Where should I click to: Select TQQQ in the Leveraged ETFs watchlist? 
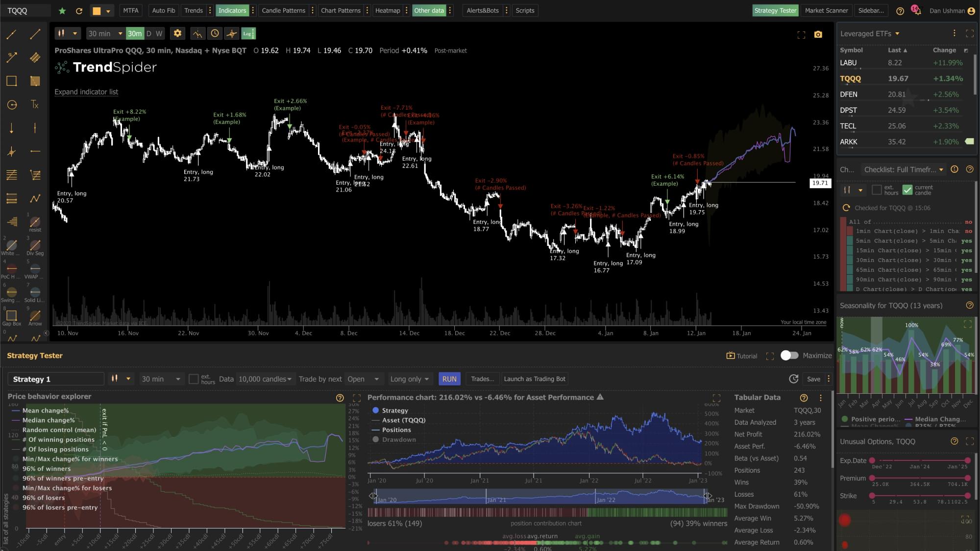[851, 78]
